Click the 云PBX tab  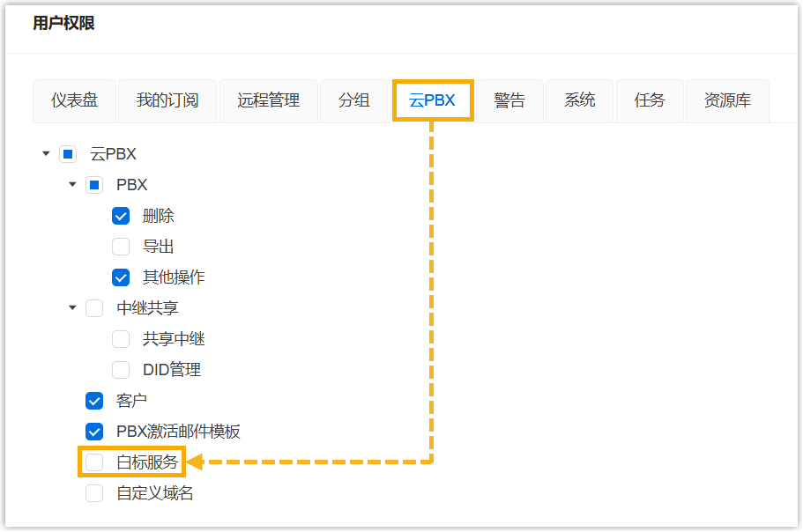point(432,100)
